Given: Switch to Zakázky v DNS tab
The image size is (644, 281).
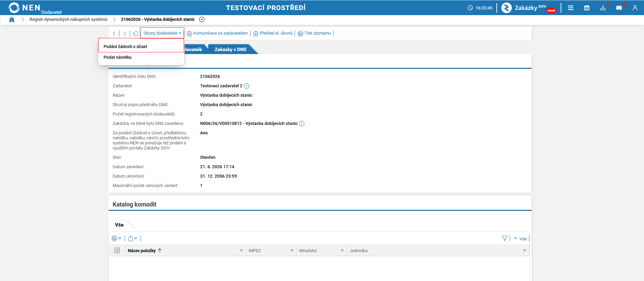Looking at the screenshot, I should pos(231,49).
